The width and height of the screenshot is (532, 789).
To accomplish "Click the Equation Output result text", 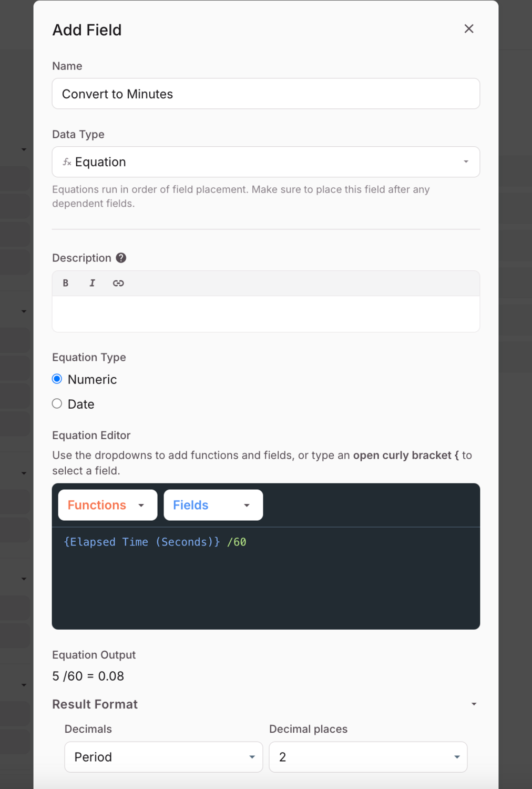I will pyautogui.click(x=88, y=676).
